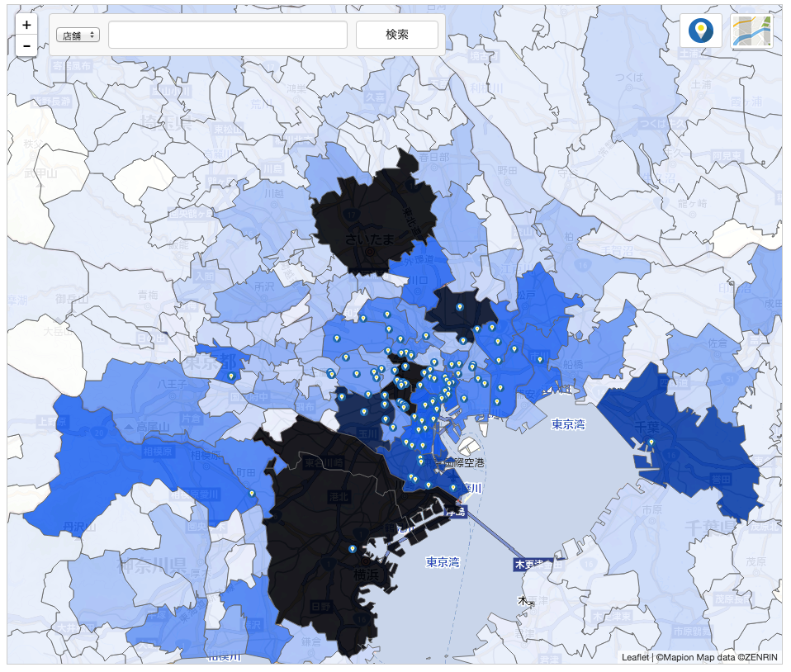Open the Leaflet attribution link
This screenshot has width=791, height=672.
pos(635,657)
